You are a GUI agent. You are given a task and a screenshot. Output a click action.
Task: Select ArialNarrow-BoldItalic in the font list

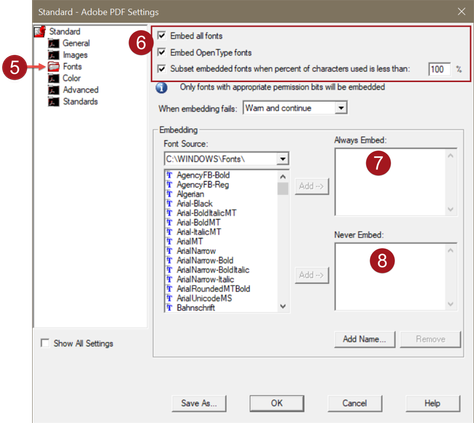(213, 270)
